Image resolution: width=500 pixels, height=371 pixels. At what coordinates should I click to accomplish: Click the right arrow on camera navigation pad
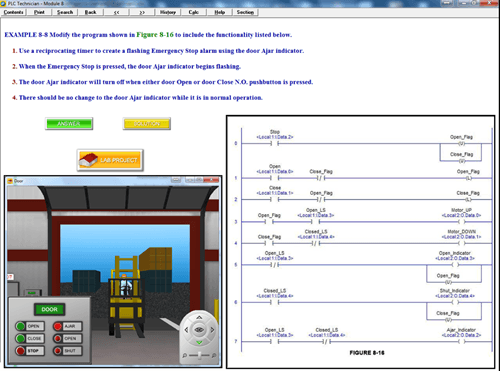(x=212, y=330)
